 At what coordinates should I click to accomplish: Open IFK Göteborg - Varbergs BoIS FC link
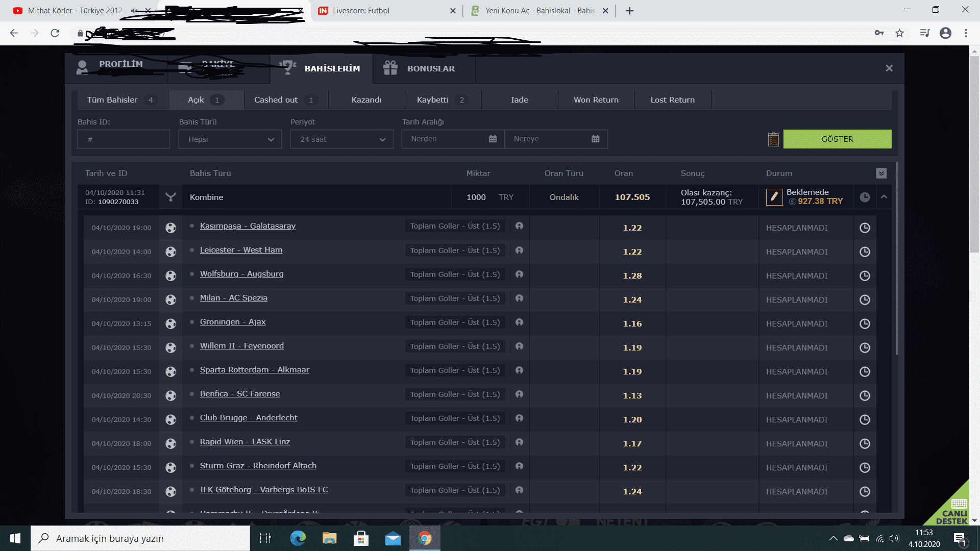pyautogui.click(x=264, y=490)
